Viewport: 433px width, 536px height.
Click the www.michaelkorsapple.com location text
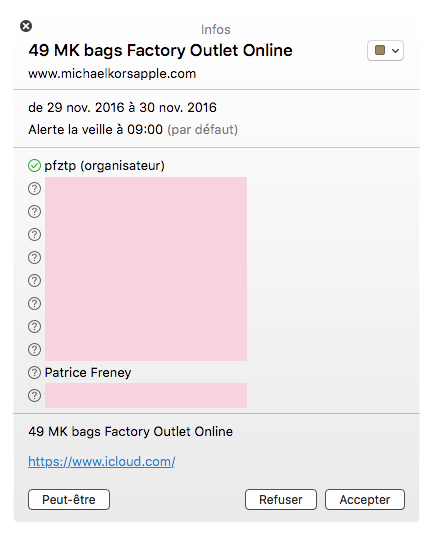(x=112, y=73)
